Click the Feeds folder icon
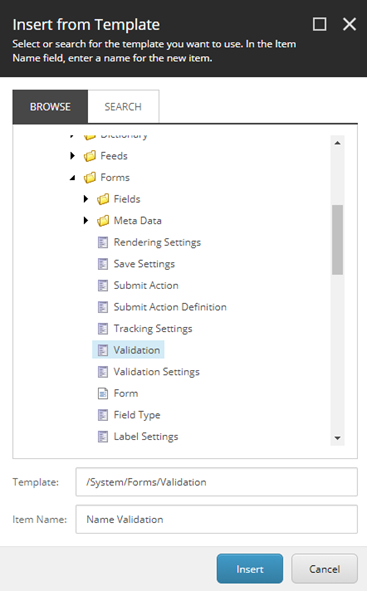 tap(90, 156)
